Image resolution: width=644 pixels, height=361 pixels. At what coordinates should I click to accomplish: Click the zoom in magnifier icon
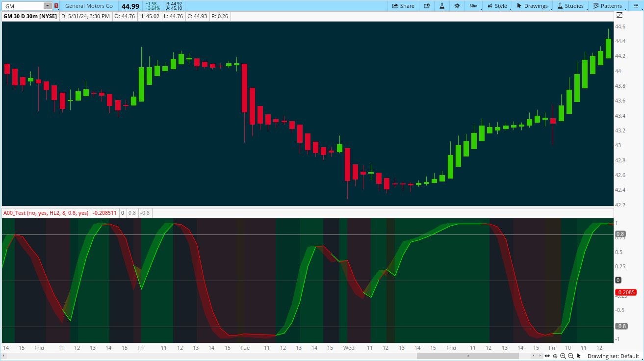563,356
